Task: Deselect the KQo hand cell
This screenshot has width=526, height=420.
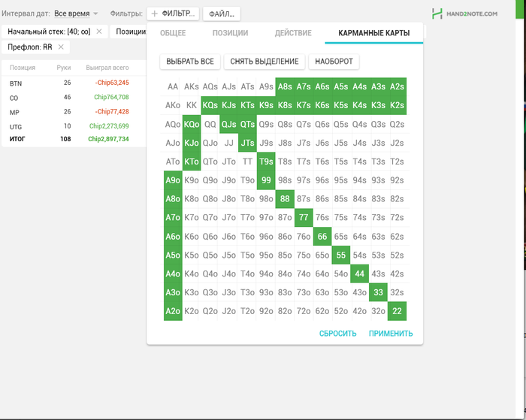Action: pos(192,124)
